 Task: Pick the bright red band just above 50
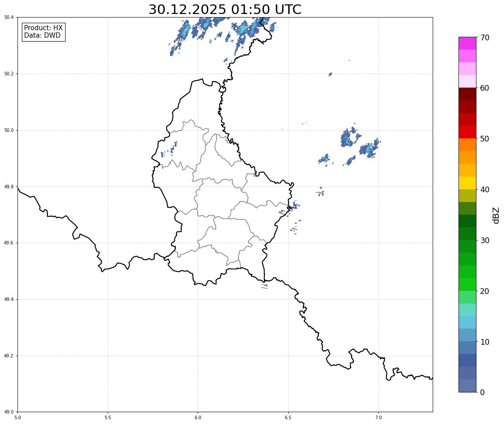pyautogui.click(x=467, y=132)
